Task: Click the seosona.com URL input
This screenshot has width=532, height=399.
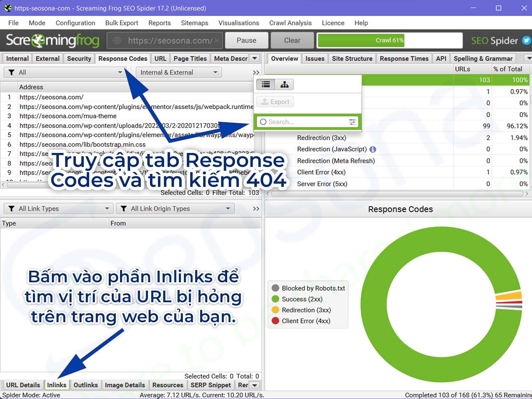Action: click(165, 41)
